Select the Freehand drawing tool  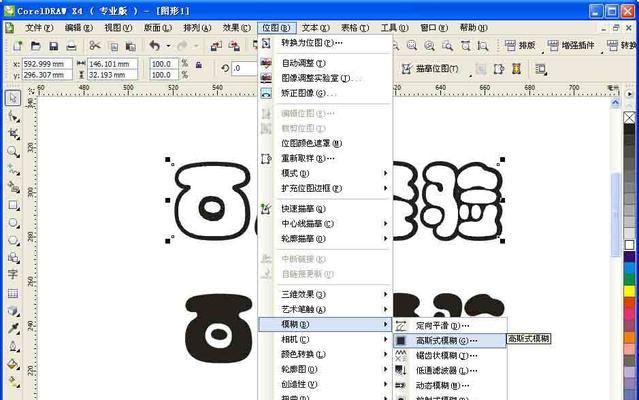click(13, 169)
